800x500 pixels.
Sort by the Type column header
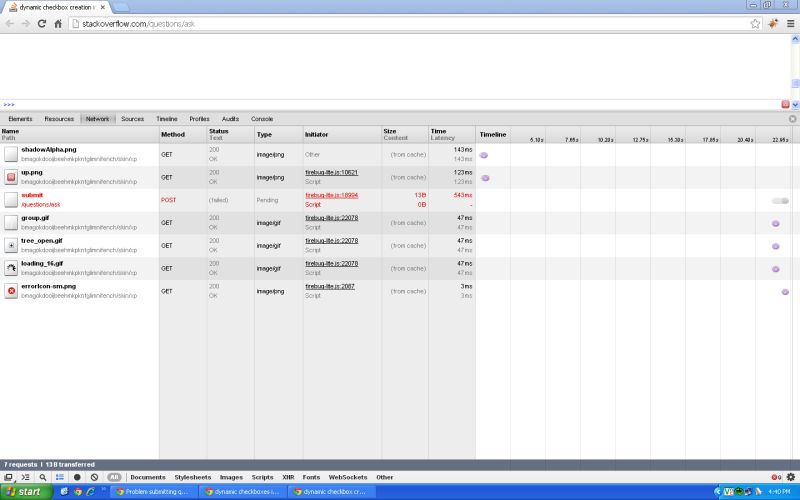[x=279, y=134]
